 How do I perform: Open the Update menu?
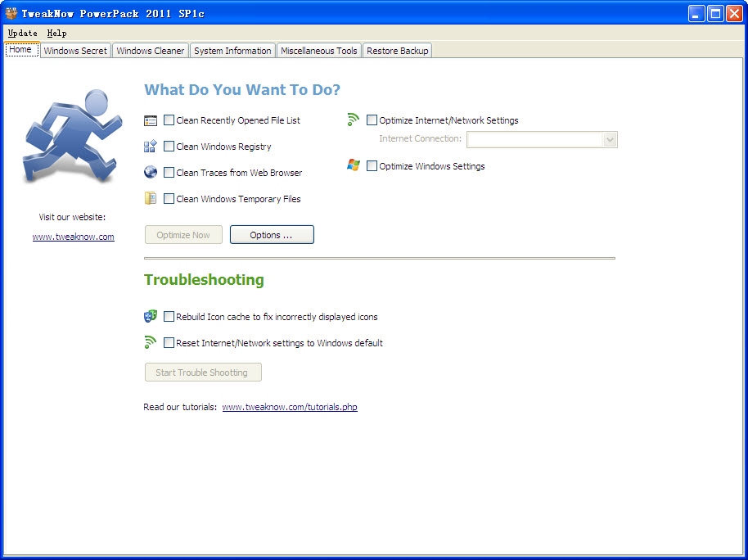pos(22,33)
